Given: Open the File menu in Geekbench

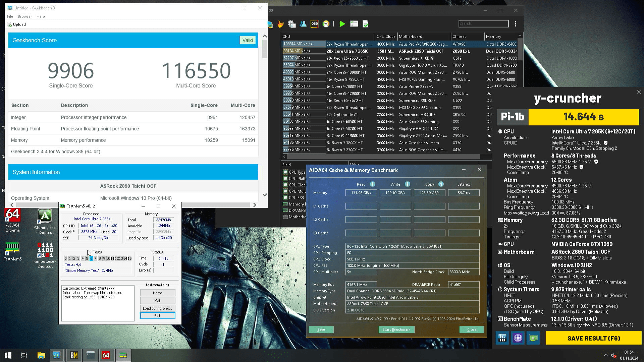Looking at the screenshot, I should pyautogui.click(x=10, y=16).
